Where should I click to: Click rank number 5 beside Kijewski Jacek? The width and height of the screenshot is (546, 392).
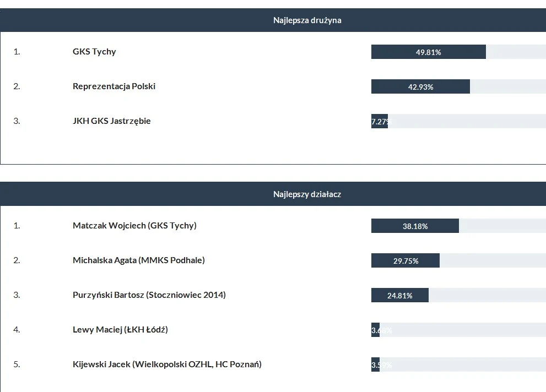17,364
